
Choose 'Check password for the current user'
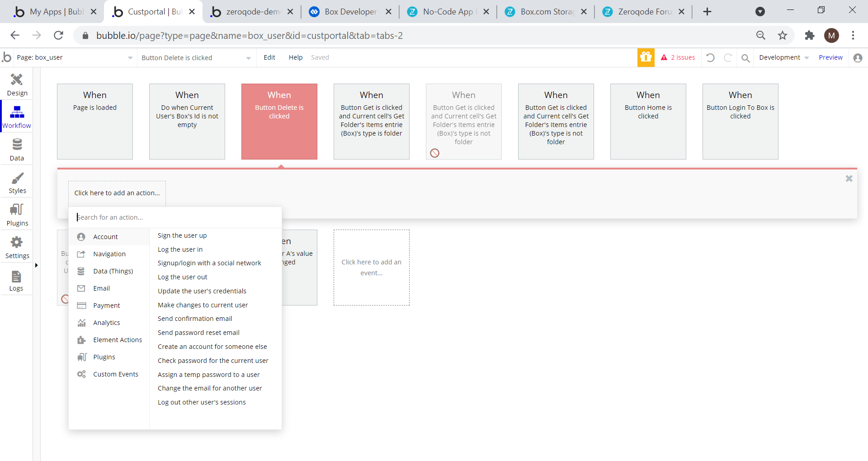(213, 361)
